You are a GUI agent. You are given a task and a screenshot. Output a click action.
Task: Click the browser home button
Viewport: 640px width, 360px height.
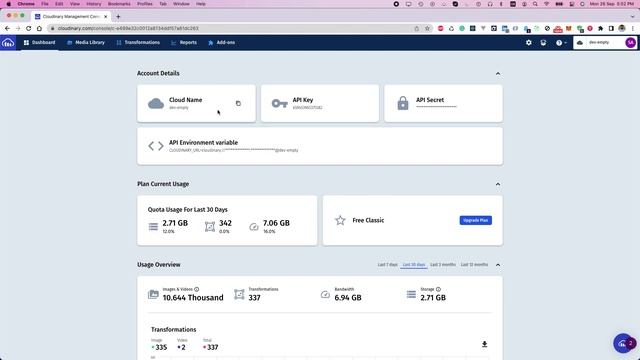[39, 29]
